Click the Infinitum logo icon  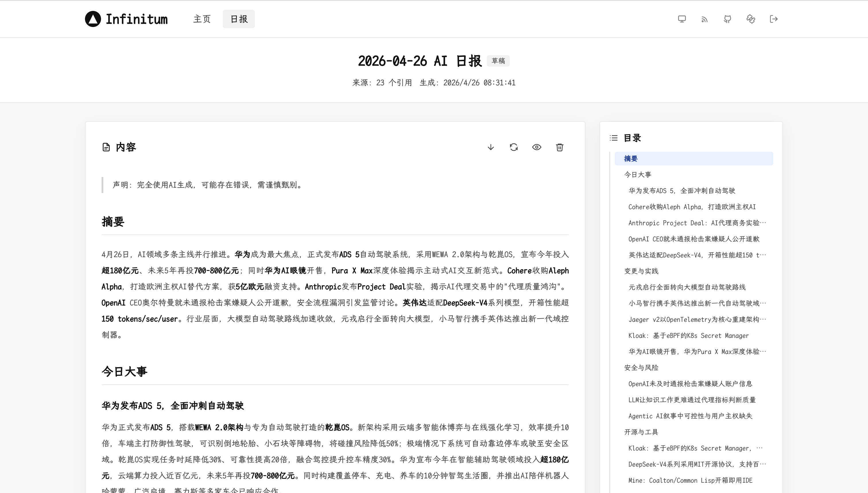point(93,19)
